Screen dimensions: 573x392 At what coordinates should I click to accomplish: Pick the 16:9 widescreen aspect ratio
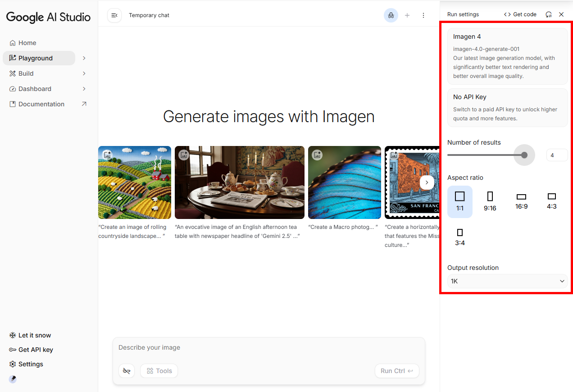[x=521, y=201]
